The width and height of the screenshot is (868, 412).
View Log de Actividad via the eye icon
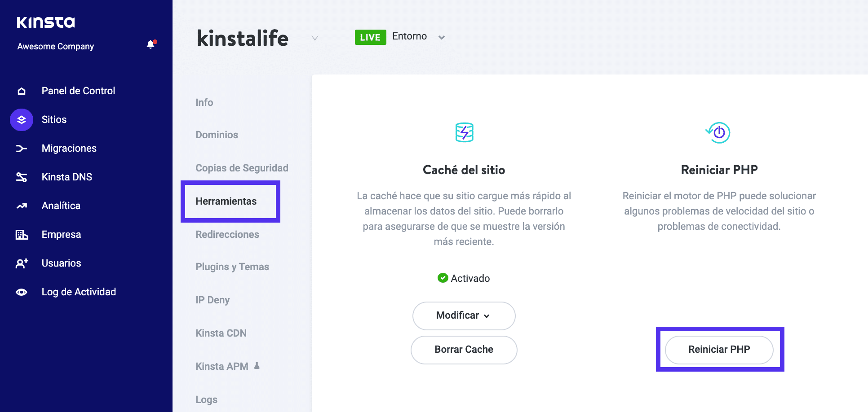21,292
